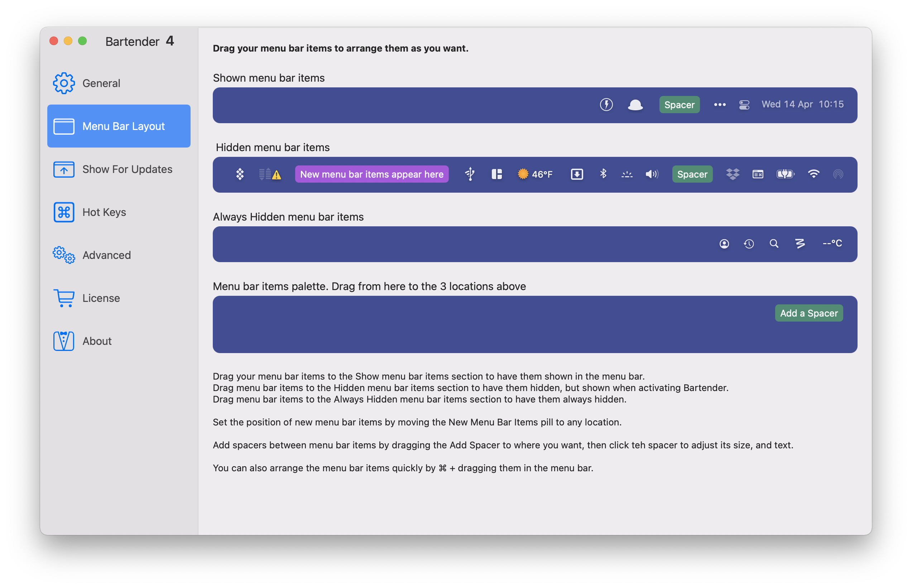The width and height of the screenshot is (912, 588).
Task: Open the Hot Keys section
Action: click(x=104, y=212)
